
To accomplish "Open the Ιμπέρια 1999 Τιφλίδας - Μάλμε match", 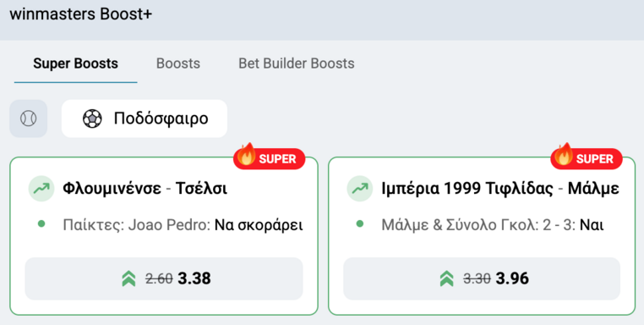I will [x=500, y=189].
